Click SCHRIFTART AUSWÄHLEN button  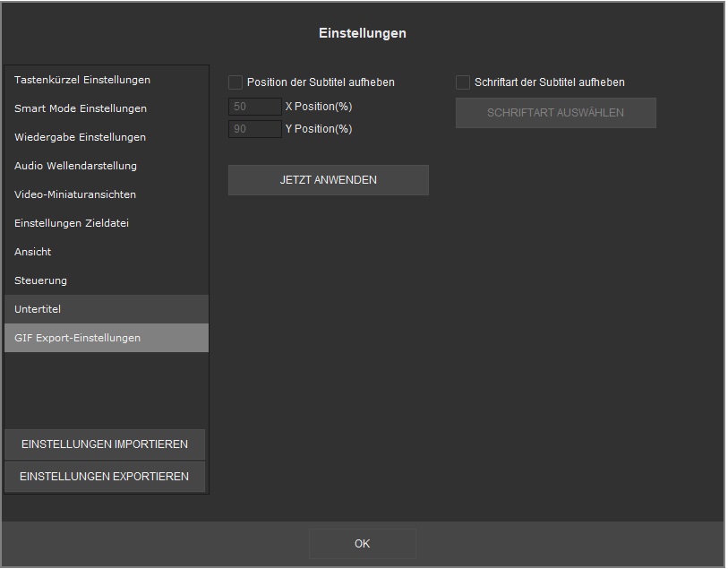pos(555,113)
